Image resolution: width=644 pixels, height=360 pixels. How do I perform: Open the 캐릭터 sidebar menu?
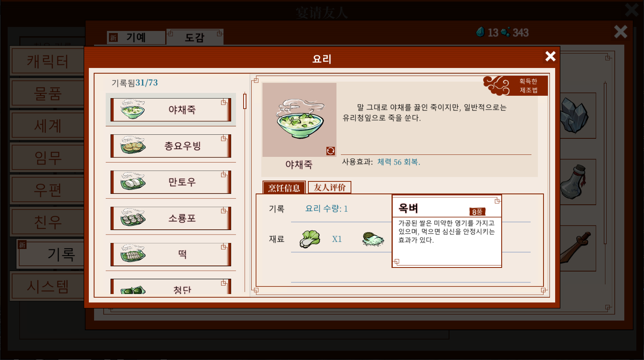47,61
